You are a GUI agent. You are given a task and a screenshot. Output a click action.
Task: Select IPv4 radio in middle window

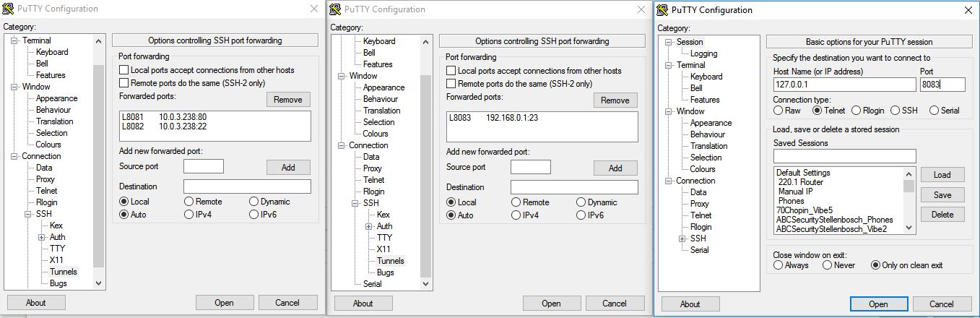(516, 215)
